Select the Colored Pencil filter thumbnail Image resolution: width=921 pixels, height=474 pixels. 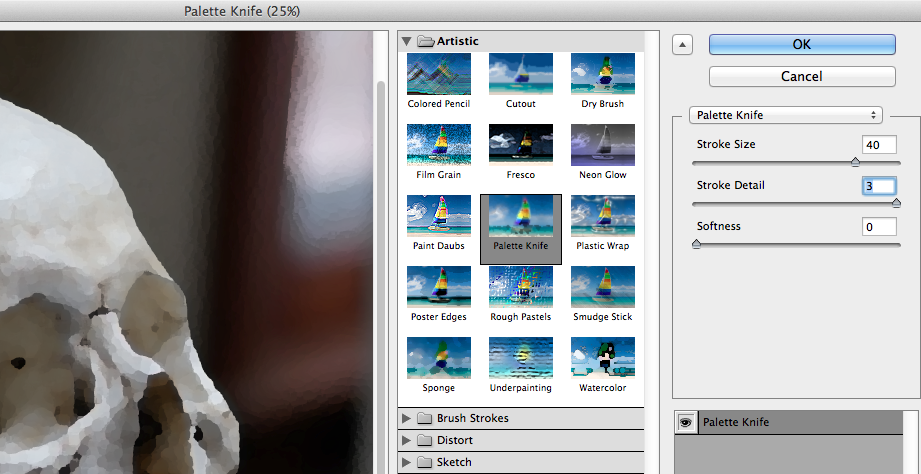click(439, 74)
